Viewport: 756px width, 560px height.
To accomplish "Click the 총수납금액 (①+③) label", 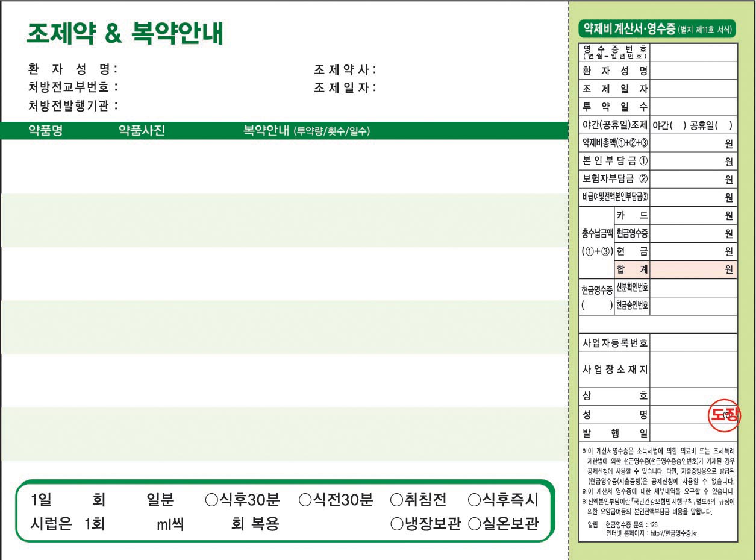I will (x=597, y=242).
